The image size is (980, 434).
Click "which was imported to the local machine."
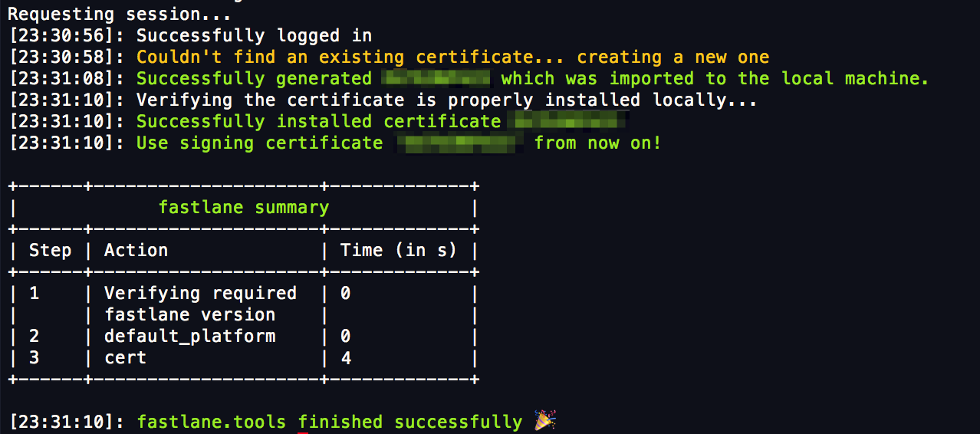715,78
